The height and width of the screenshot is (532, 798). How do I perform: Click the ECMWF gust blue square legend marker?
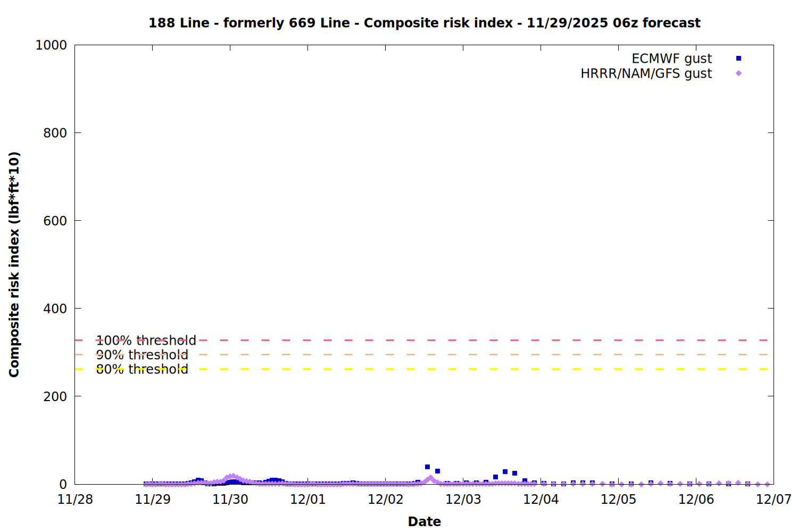(x=738, y=59)
